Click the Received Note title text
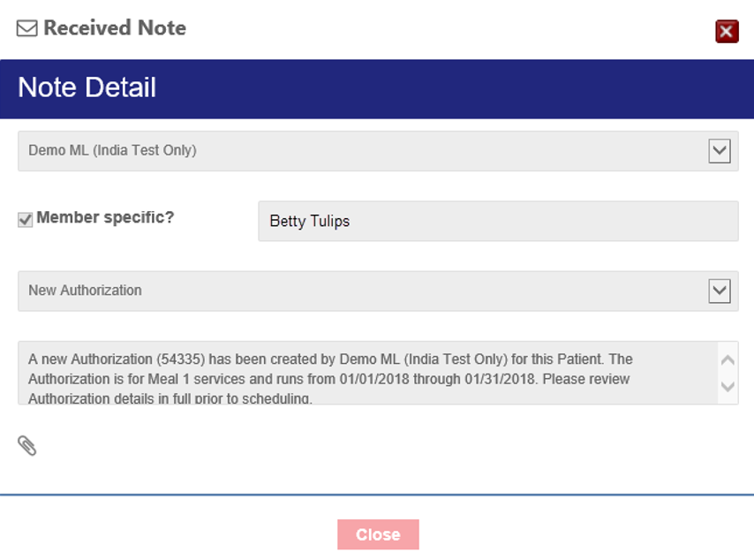 point(115,28)
